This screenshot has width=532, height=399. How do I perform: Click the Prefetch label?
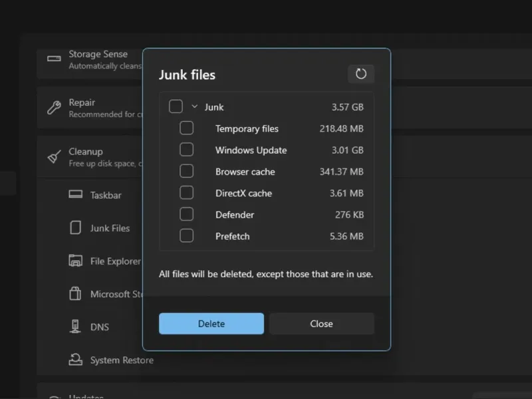(232, 236)
